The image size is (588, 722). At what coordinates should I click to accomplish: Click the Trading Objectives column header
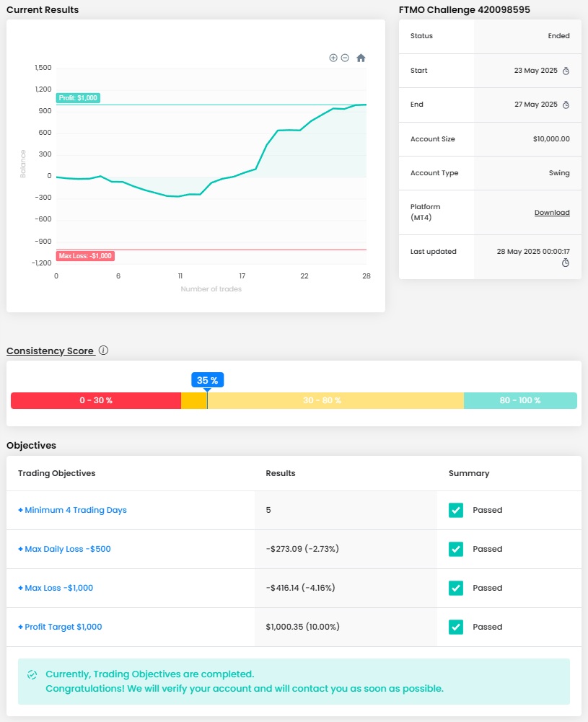tap(57, 473)
